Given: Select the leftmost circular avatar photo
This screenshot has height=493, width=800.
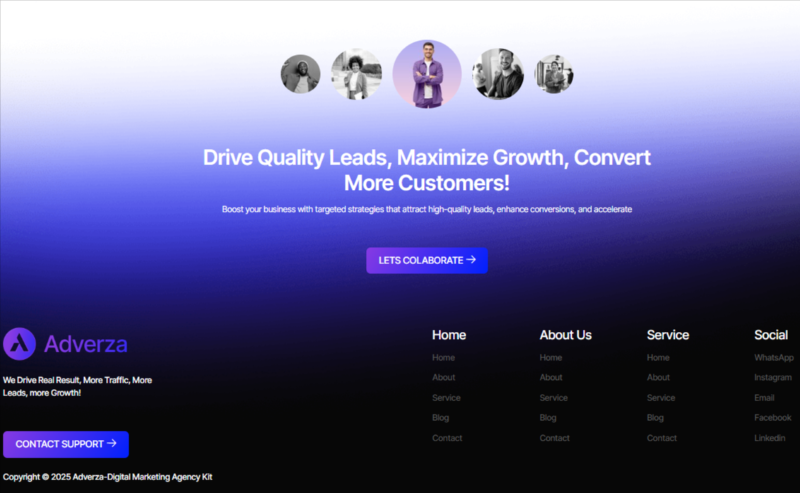Looking at the screenshot, I should click(x=300, y=74).
